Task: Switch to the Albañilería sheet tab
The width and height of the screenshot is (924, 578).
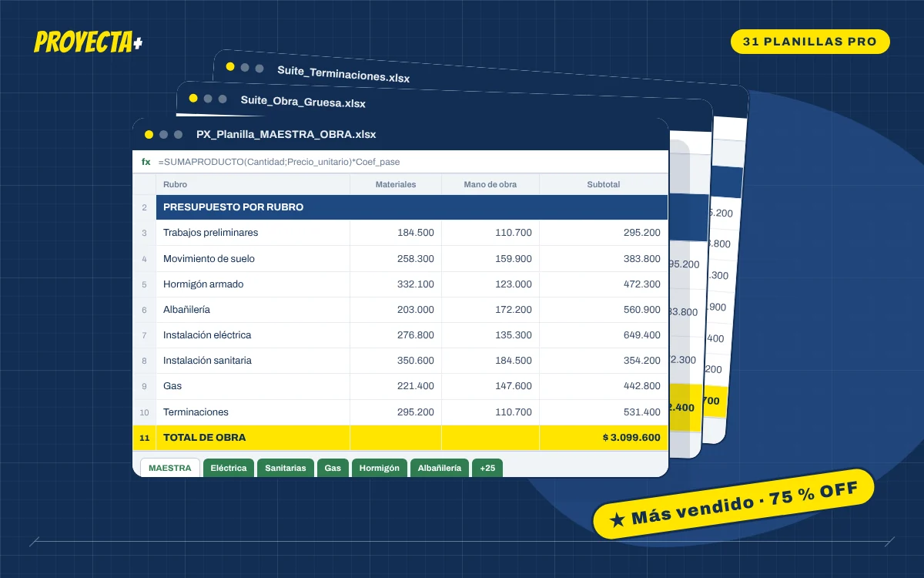Action: [440, 468]
